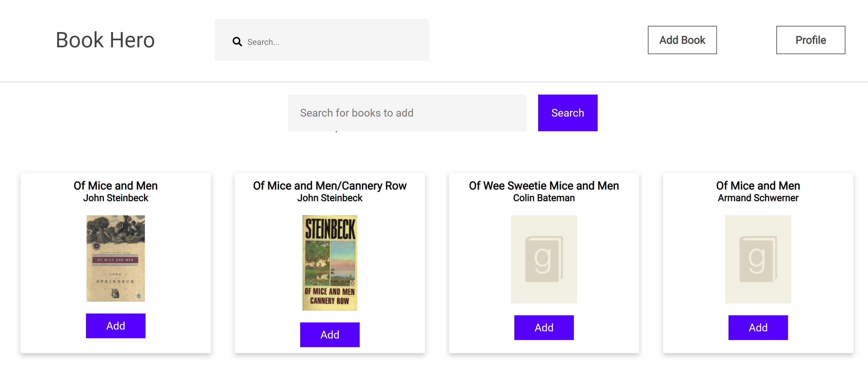Click John Steinbeck under Of Mice and Men/Cannery Row
Screen dimensions: 868x373
point(330,198)
